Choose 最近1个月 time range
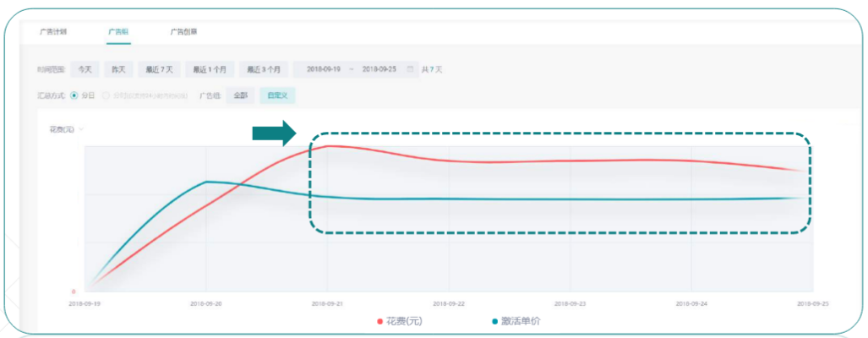The height and width of the screenshot is (338, 868). coord(209,69)
